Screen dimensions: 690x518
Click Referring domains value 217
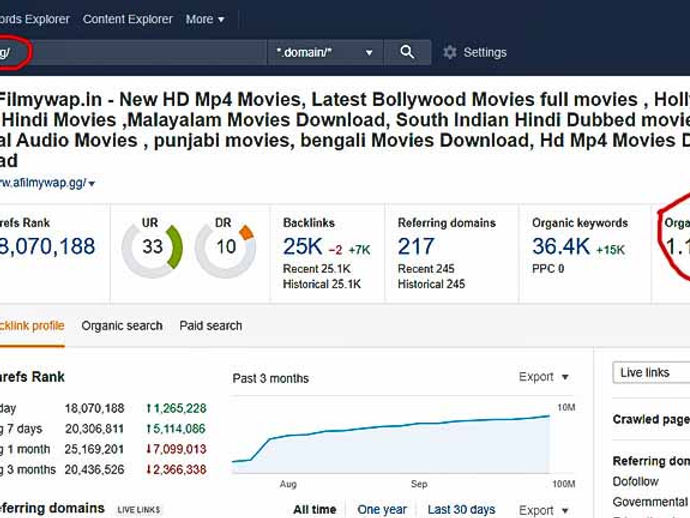(416, 246)
